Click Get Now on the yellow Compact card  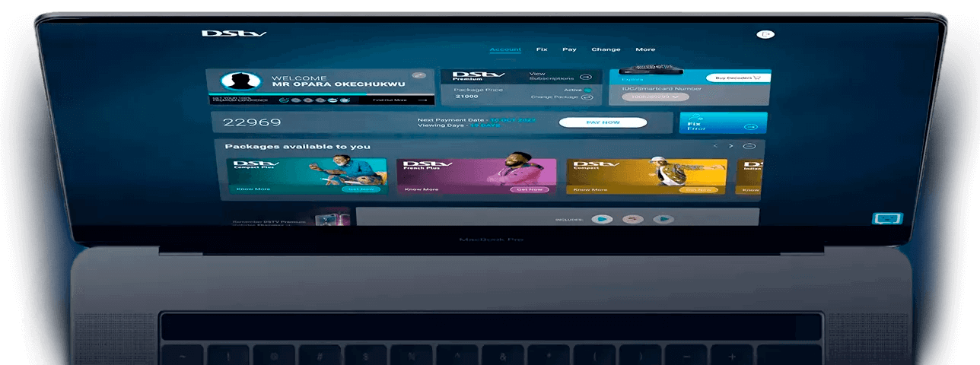coord(700,189)
